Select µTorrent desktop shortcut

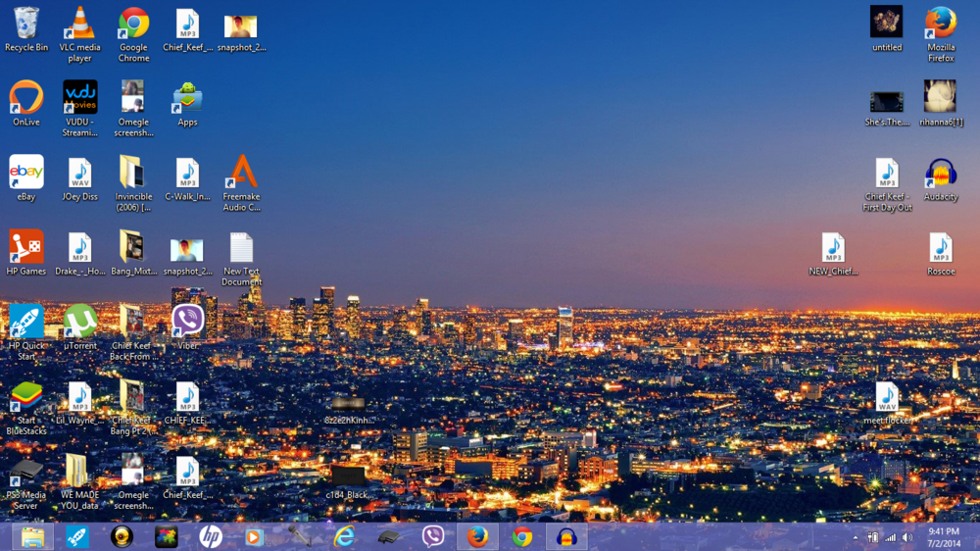point(80,326)
